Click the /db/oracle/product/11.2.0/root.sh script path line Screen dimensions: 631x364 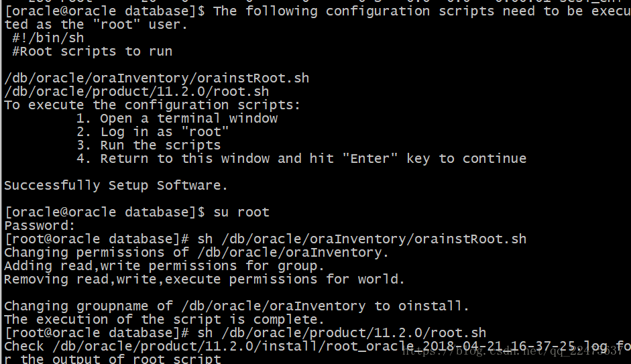click(x=136, y=92)
